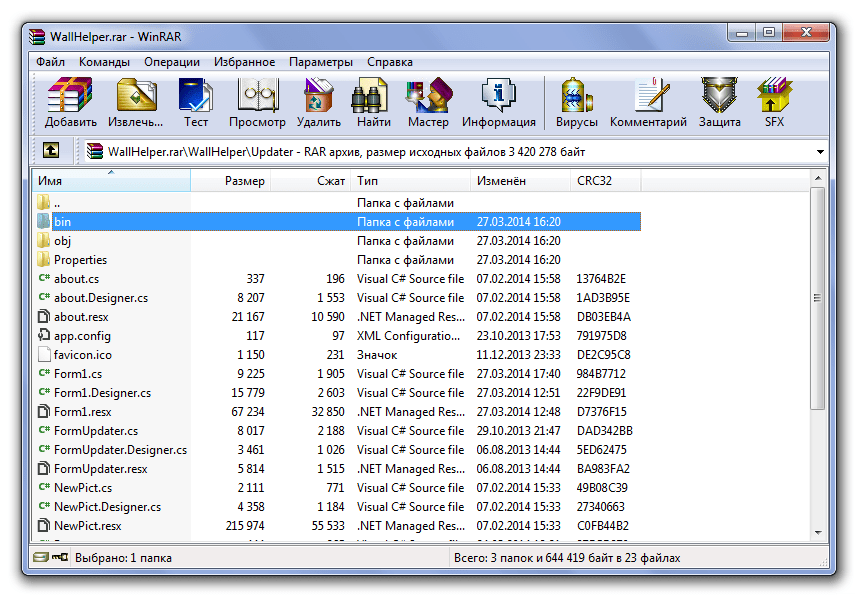Run the Тест archive test tool
Screen dimensions: 857x606
pyautogui.click(x=196, y=103)
